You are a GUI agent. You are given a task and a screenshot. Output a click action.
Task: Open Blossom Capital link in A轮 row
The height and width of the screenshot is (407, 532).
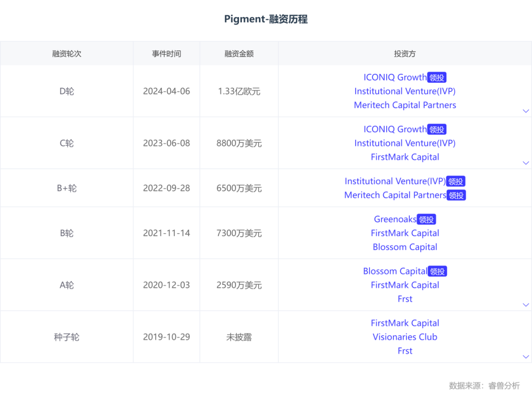[395, 271]
